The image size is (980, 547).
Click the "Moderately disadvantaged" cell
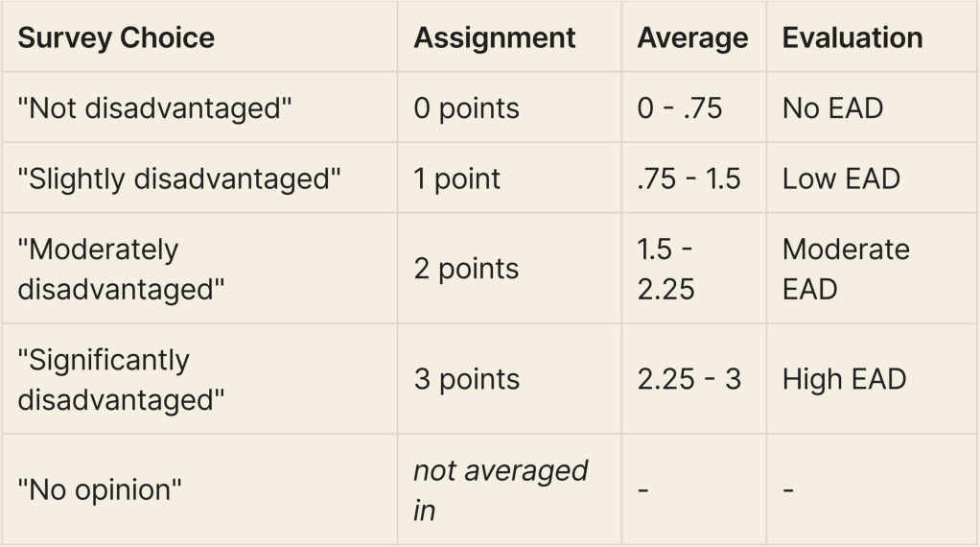tap(121, 269)
